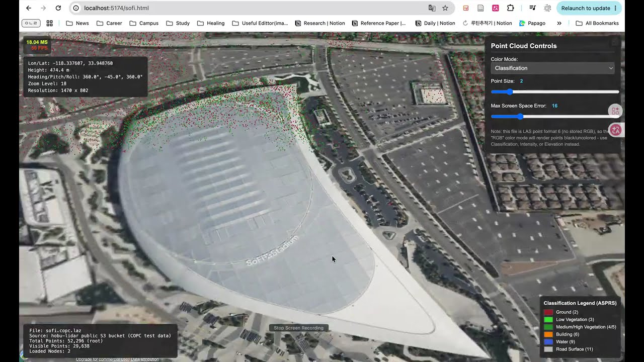Click the Resolution: 1470 x 802 text
The height and width of the screenshot is (362, 644).
(x=58, y=90)
